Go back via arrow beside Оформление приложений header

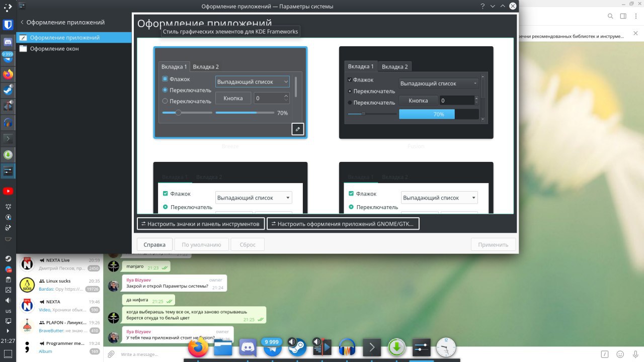click(22, 22)
